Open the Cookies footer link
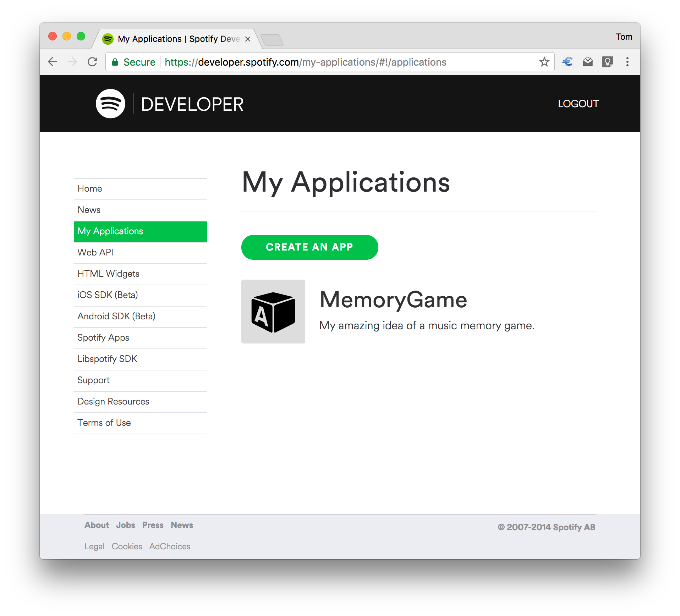680x616 pixels. click(127, 546)
